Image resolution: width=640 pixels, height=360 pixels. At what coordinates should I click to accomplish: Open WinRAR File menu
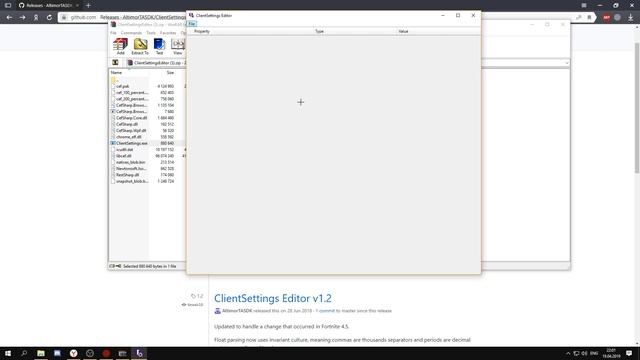click(x=113, y=33)
